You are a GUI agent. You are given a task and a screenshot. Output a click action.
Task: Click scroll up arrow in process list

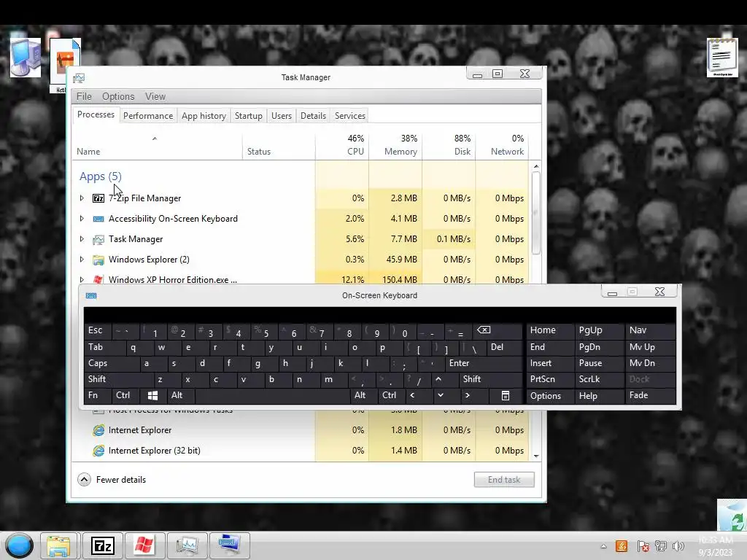pos(536,166)
